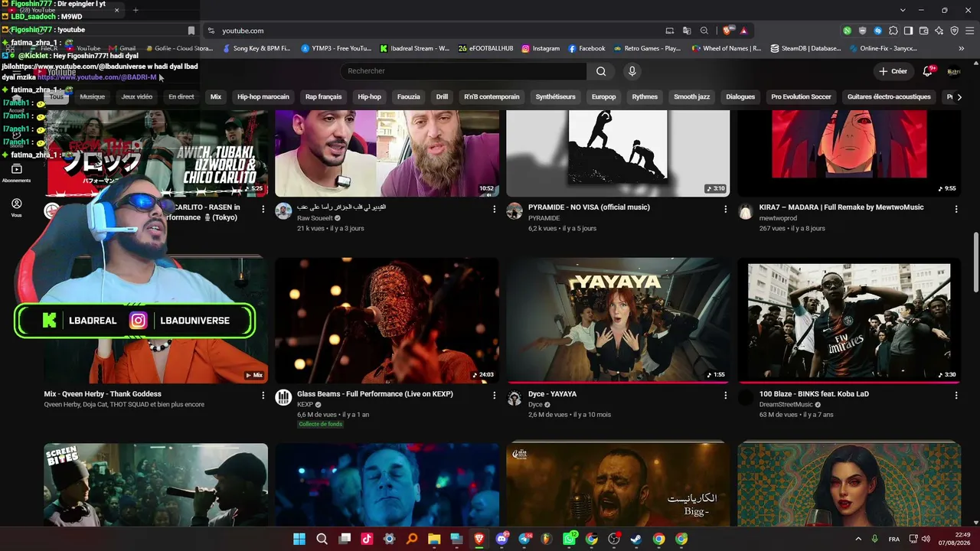Show hidden system tray icons
The image size is (980, 551).
(858, 539)
